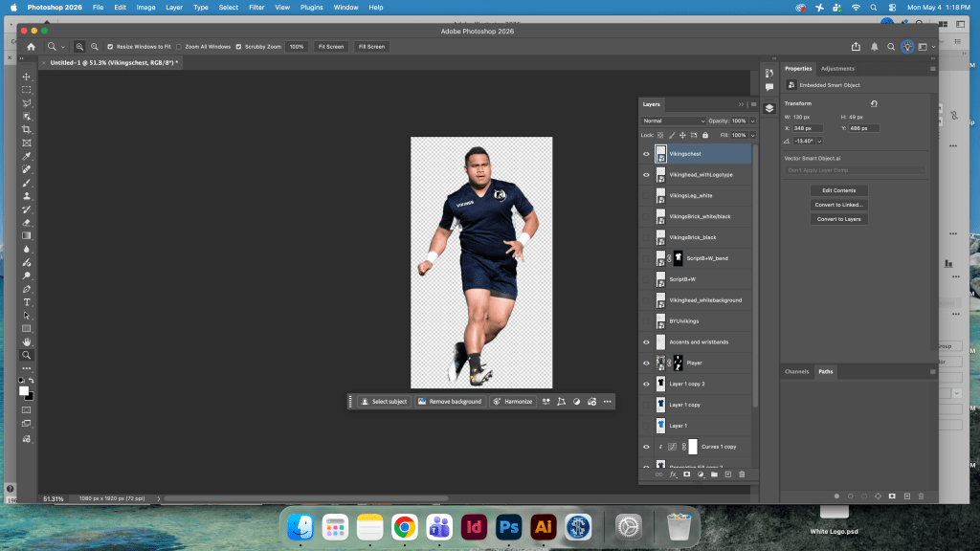
Task: Switch to the Adjustments tab
Action: (x=836, y=69)
